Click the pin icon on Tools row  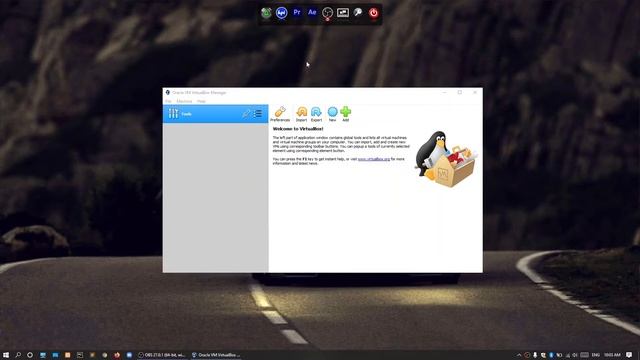(x=246, y=114)
